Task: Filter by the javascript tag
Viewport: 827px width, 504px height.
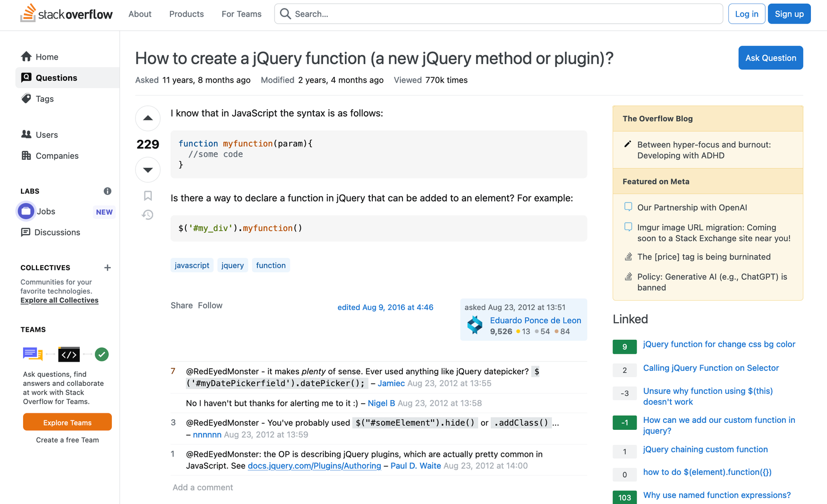Action: pos(192,265)
